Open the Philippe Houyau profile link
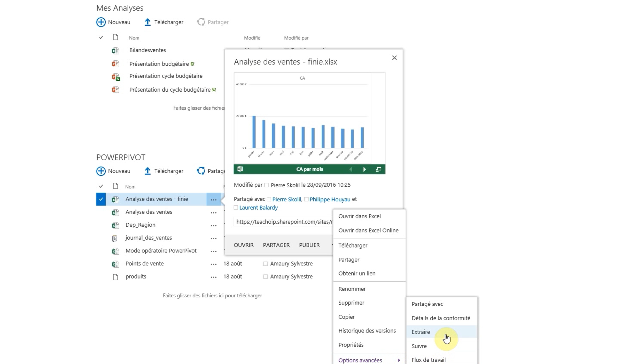638x364 pixels. (x=330, y=199)
